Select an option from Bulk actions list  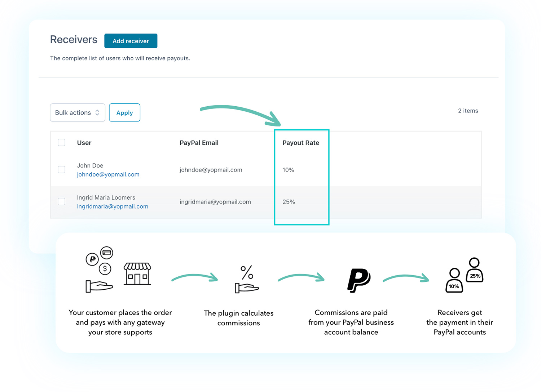(77, 112)
